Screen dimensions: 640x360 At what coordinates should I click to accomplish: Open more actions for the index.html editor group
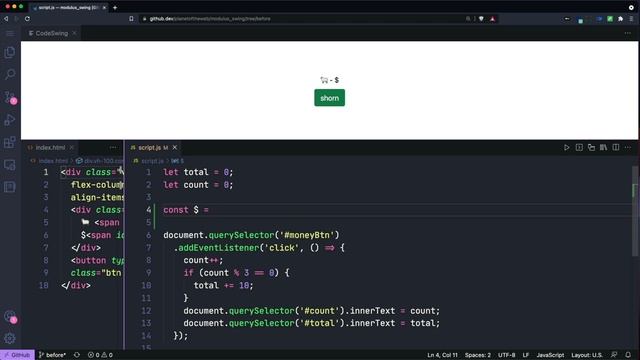(113, 147)
